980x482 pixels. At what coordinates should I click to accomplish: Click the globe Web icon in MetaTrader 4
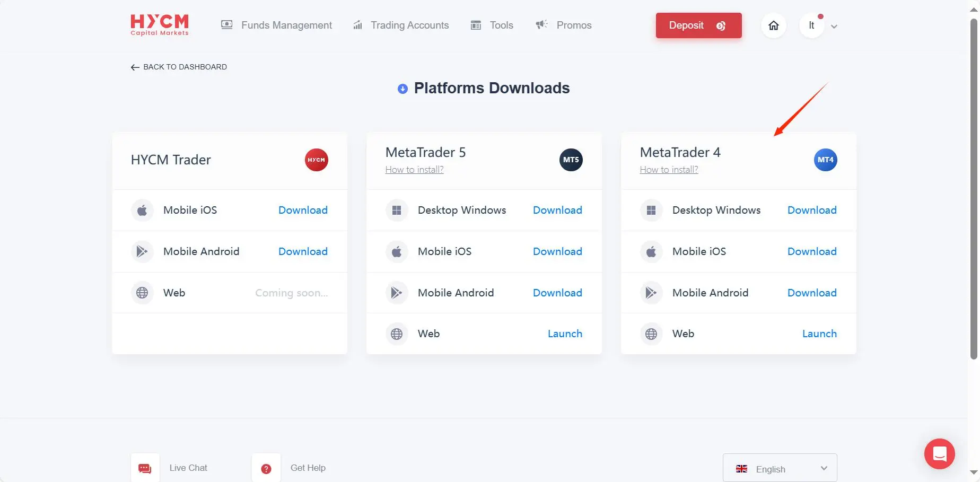[x=651, y=334]
